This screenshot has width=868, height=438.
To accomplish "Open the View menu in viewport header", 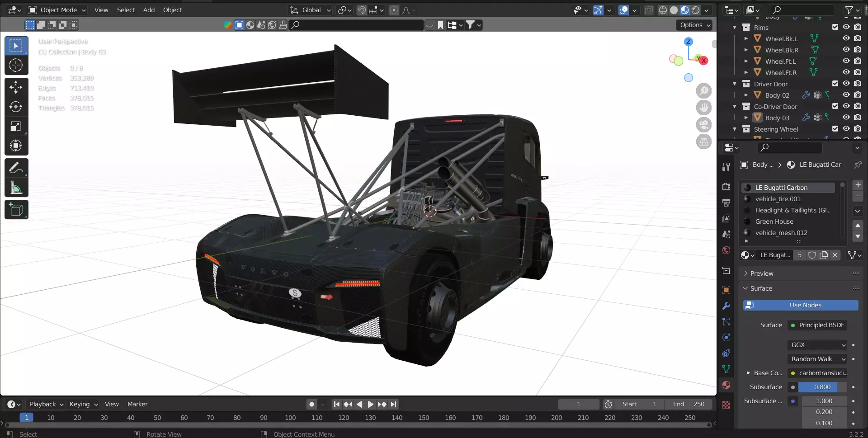I will [x=101, y=10].
